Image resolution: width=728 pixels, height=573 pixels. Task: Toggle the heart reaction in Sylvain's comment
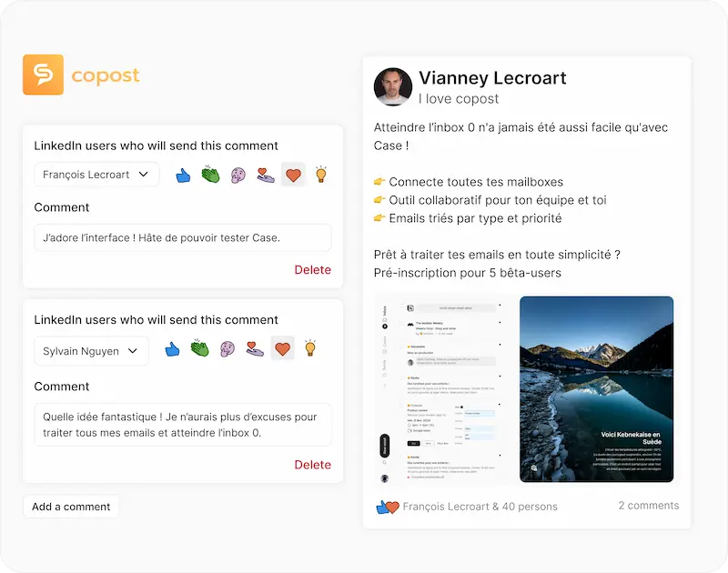(283, 350)
